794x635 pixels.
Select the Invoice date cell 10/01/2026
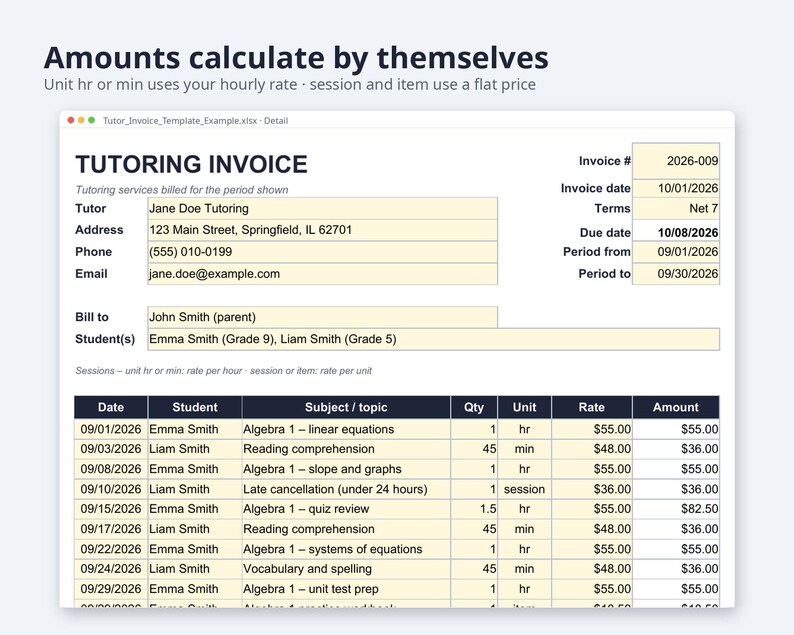[x=676, y=188]
